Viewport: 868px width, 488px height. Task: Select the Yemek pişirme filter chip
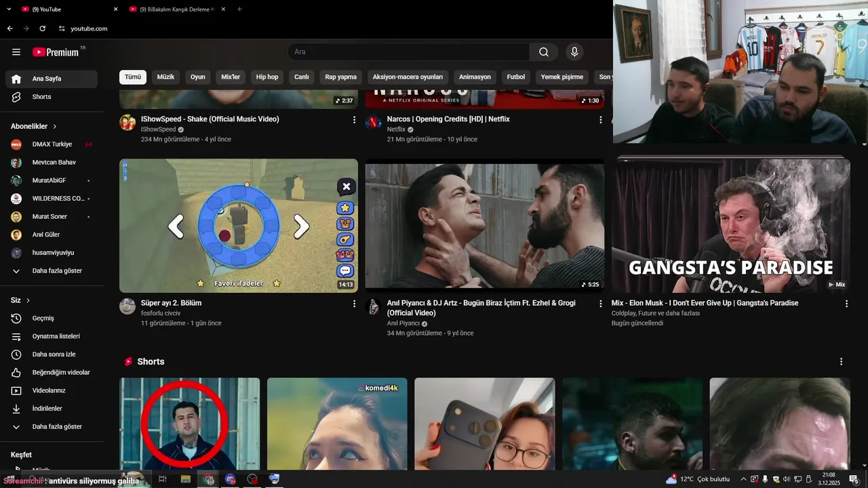tap(561, 77)
